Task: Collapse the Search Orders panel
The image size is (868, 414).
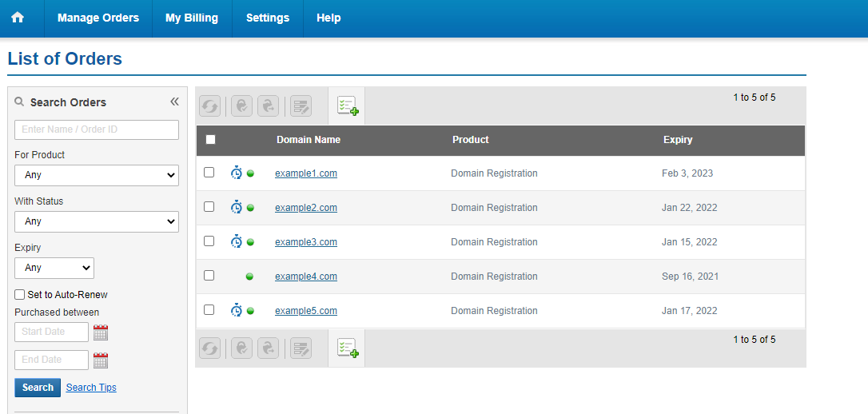Action: pyautogui.click(x=174, y=102)
